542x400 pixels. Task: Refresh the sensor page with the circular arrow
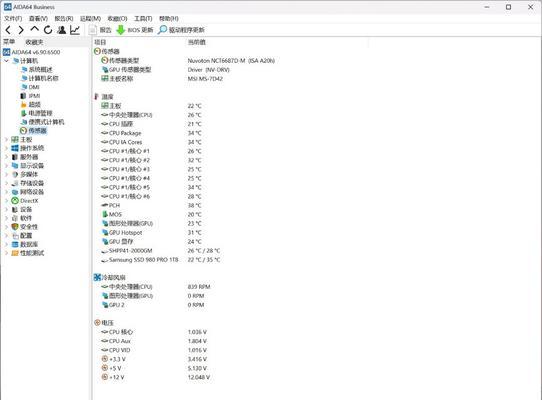48,30
